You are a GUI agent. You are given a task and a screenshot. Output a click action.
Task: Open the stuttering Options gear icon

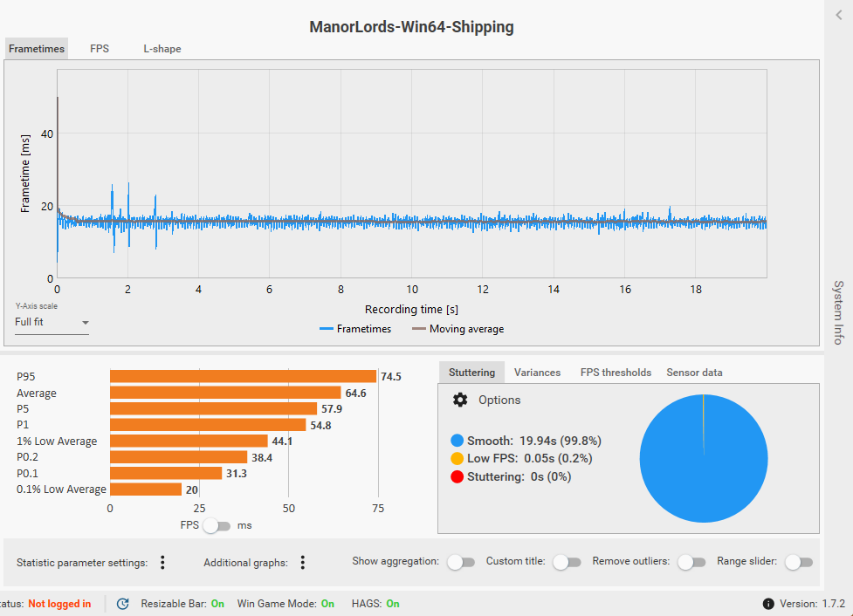(460, 400)
